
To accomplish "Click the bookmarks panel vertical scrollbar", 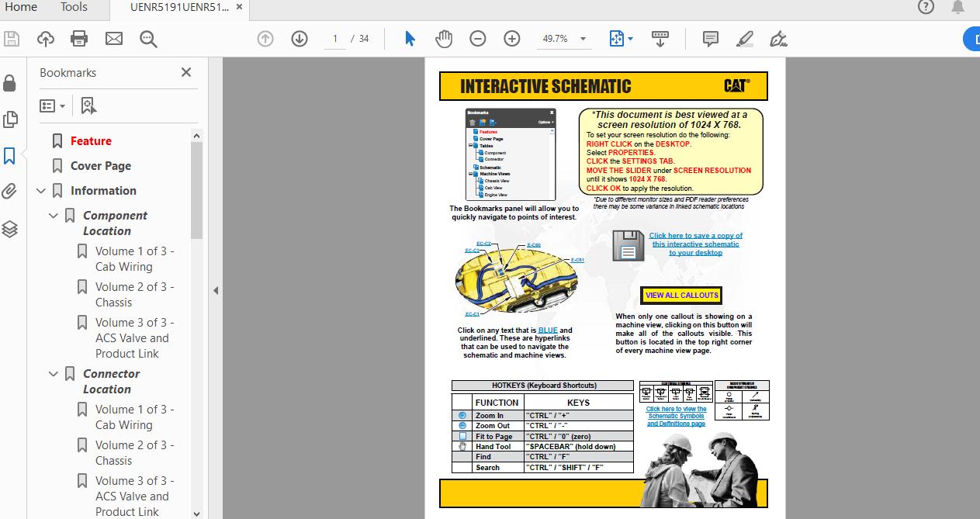I will [x=196, y=190].
